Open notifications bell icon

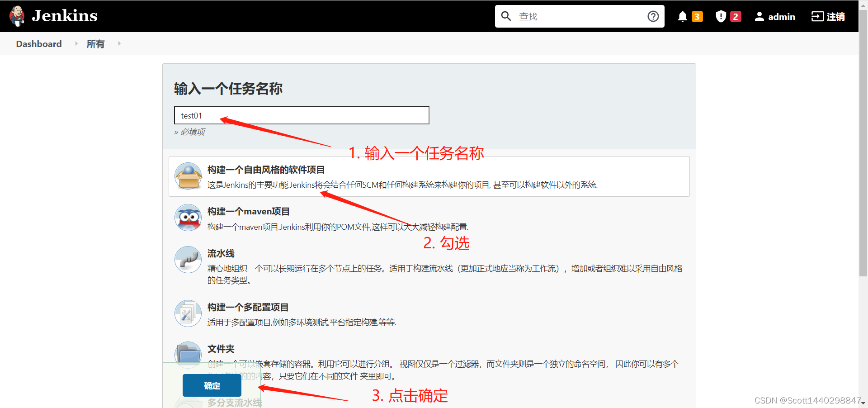[x=683, y=17]
